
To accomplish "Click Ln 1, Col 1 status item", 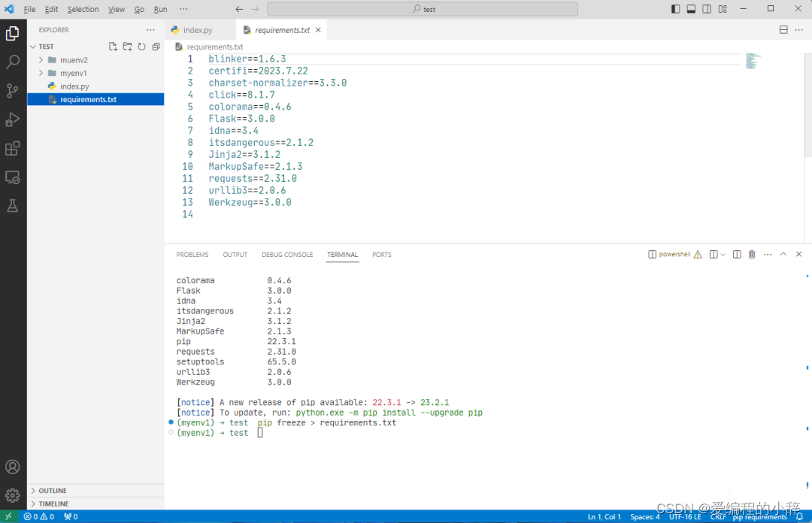I will coord(604,517).
